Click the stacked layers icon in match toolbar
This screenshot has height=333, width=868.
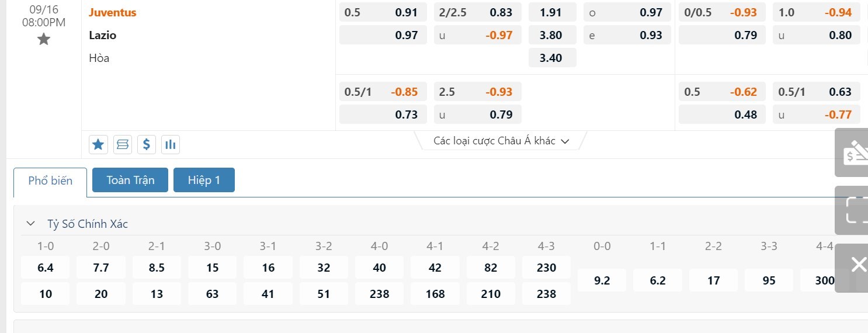coord(123,144)
